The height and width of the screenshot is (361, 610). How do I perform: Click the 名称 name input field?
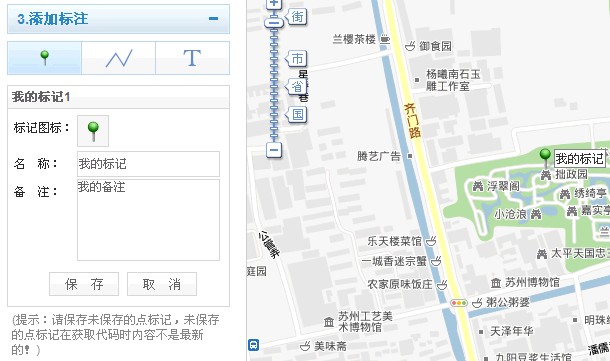(x=148, y=164)
